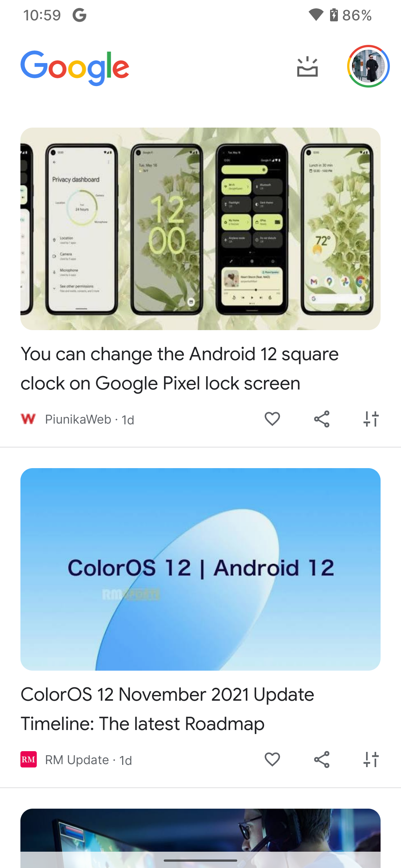The width and height of the screenshot is (401, 868).
Task: Open the PiunikaWeb source name
Action: [x=78, y=420]
